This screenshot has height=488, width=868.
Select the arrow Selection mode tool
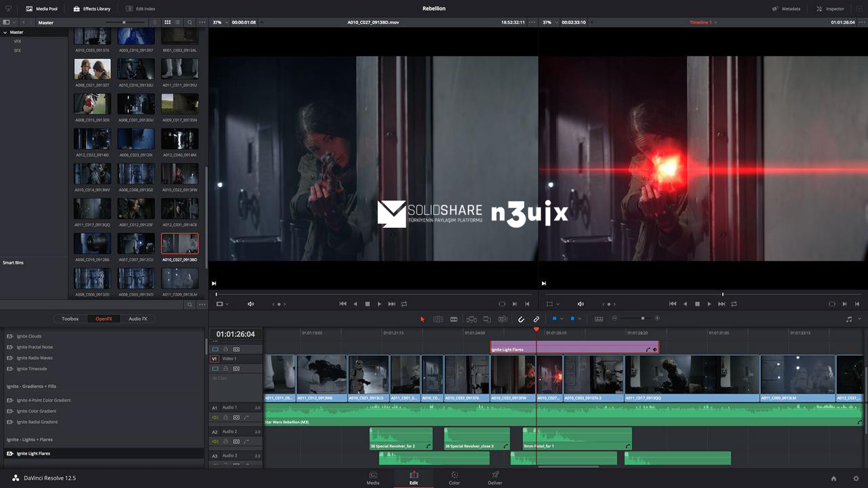(422, 319)
